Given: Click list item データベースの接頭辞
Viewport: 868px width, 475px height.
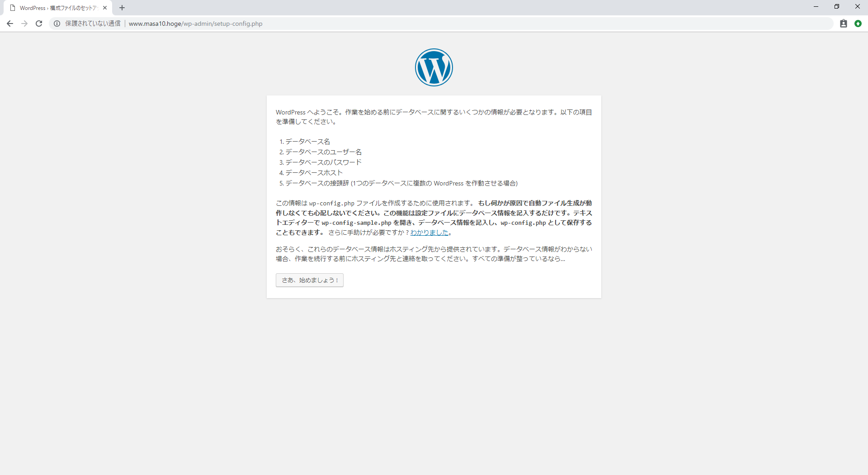Looking at the screenshot, I should (x=401, y=183).
